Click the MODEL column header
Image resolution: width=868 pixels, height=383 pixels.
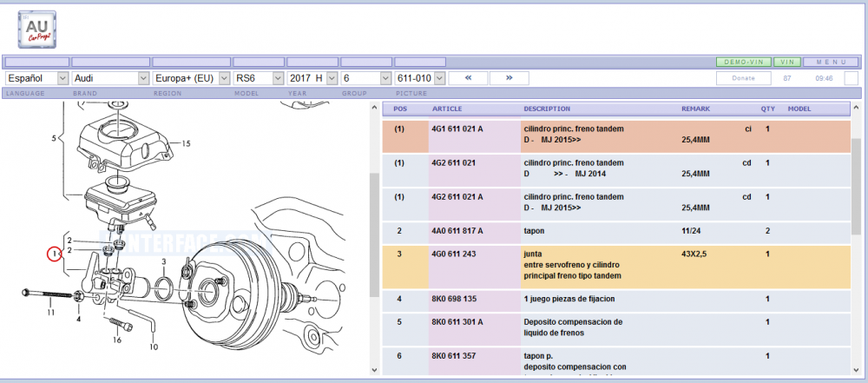coord(799,109)
